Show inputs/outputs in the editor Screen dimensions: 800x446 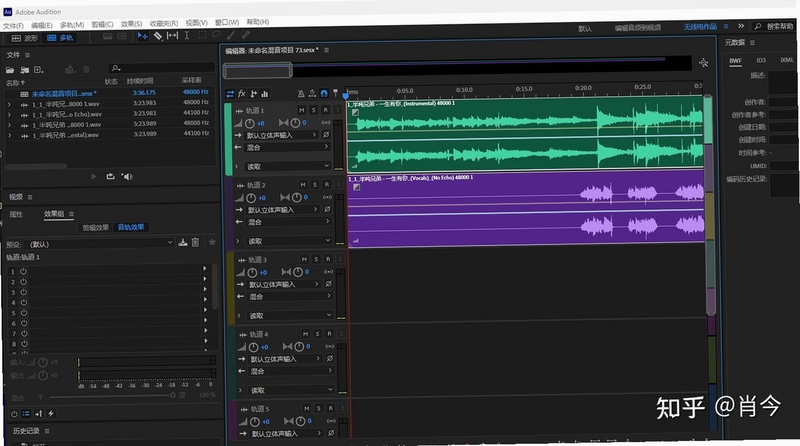click(x=230, y=94)
